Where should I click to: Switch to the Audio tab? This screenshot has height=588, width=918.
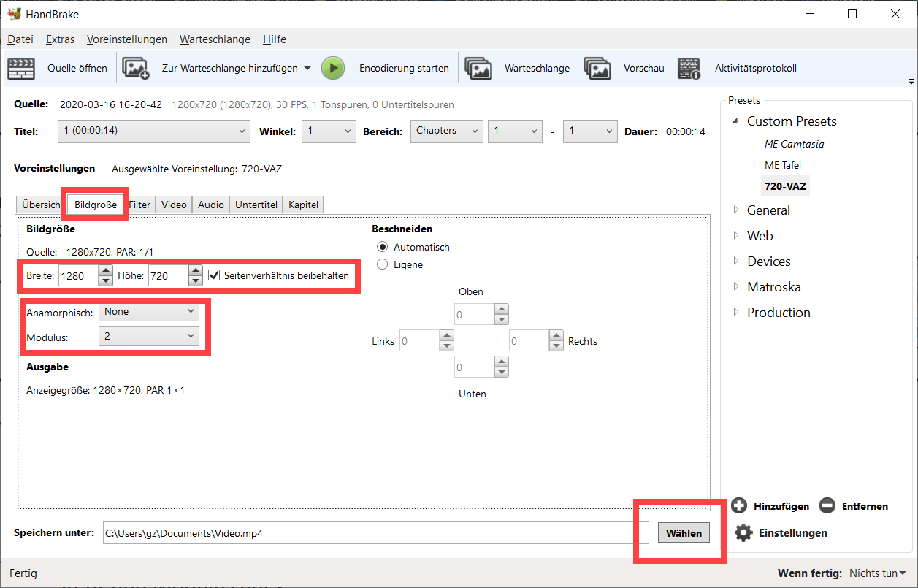(x=211, y=205)
